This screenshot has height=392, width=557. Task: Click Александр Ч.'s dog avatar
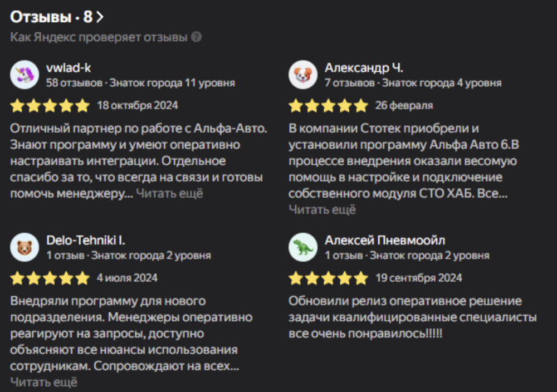[x=303, y=75]
